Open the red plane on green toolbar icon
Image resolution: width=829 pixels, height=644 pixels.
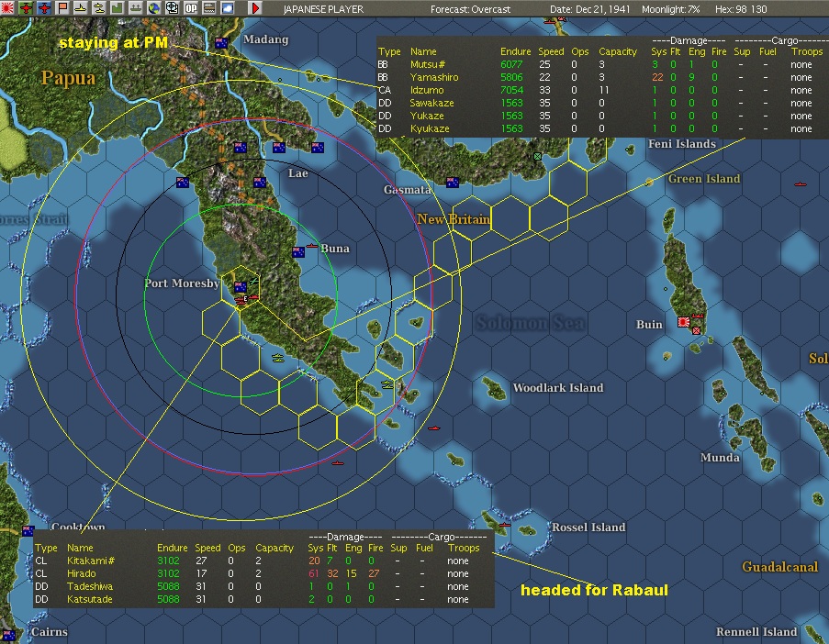(x=26, y=8)
